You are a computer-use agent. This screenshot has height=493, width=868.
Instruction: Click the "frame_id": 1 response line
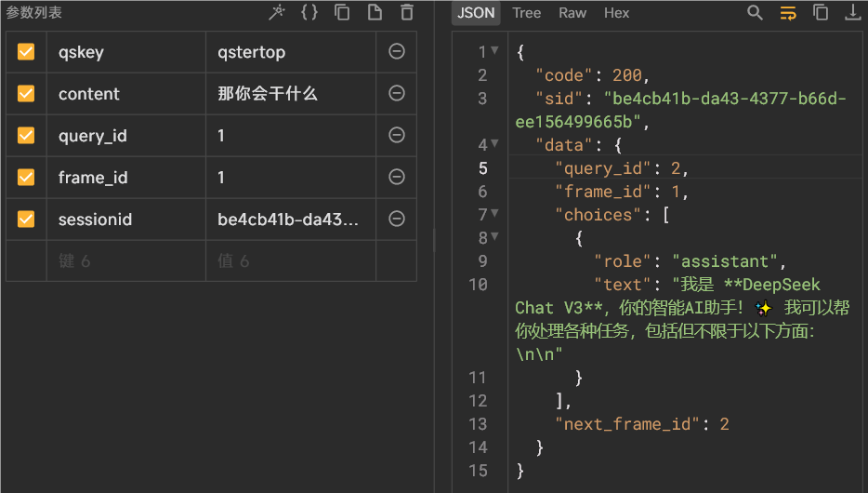pyautogui.click(x=622, y=192)
